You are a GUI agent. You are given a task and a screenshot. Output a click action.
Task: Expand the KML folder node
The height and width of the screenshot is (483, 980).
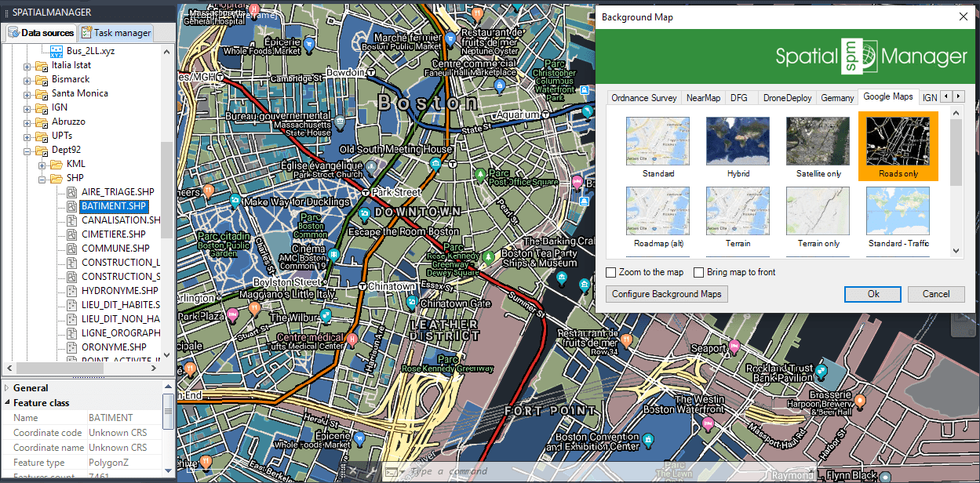pyautogui.click(x=42, y=165)
